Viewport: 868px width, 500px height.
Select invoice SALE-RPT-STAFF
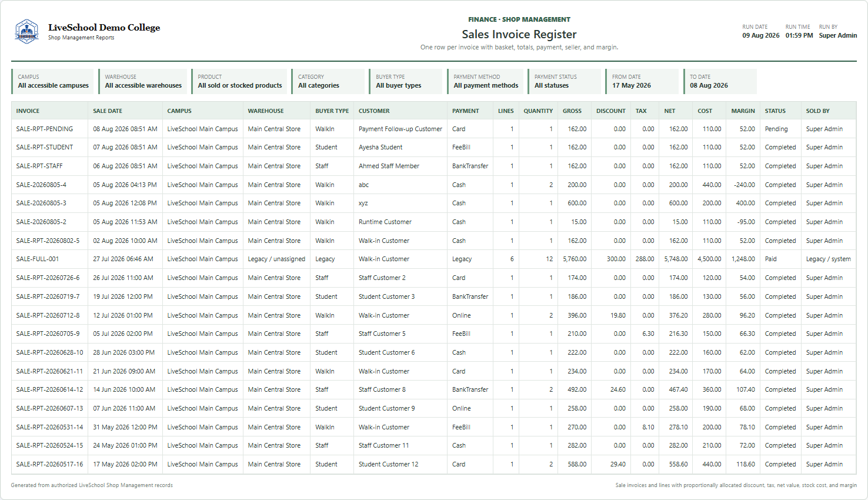39,166
